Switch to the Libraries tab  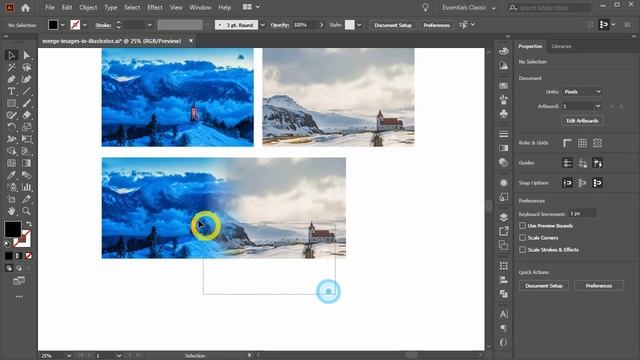pyautogui.click(x=561, y=46)
